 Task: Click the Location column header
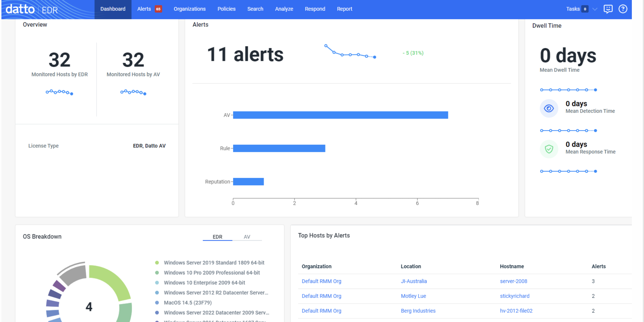tap(411, 267)
